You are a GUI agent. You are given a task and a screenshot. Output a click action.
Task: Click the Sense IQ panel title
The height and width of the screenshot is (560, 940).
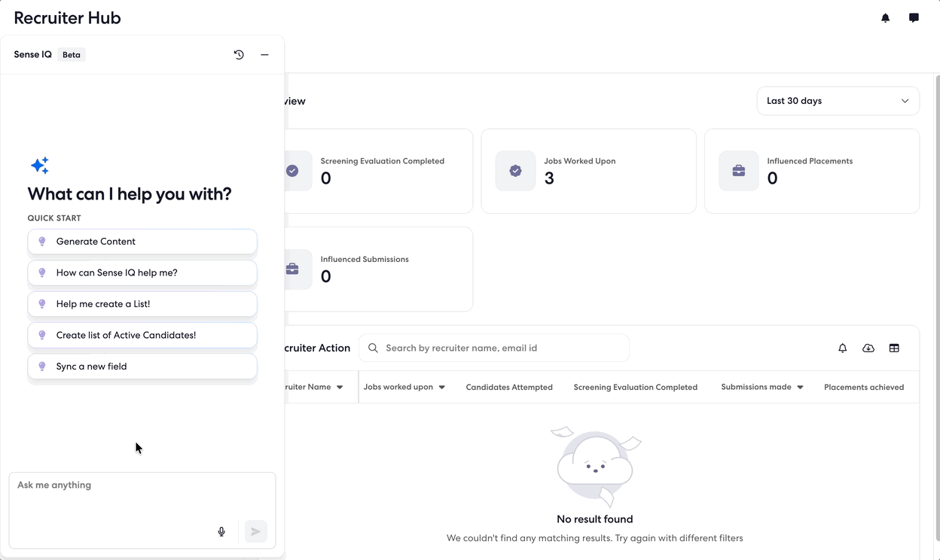(x=33, y=55)
